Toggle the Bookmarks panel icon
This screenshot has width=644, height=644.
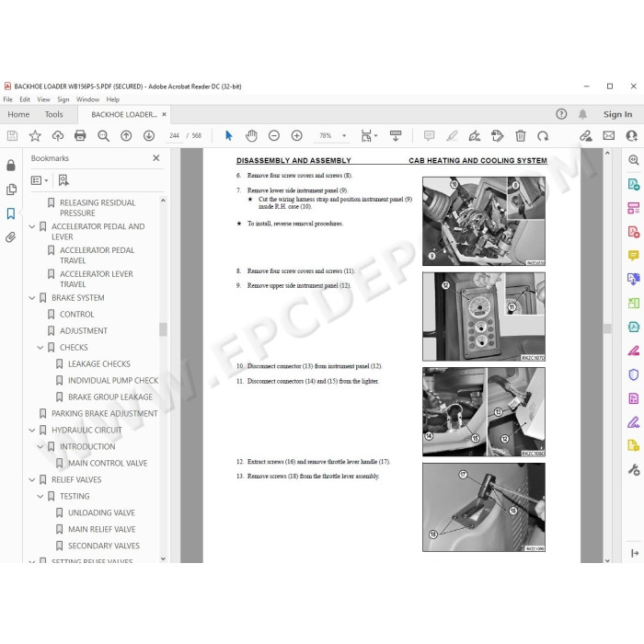click(x=11, y=213)
